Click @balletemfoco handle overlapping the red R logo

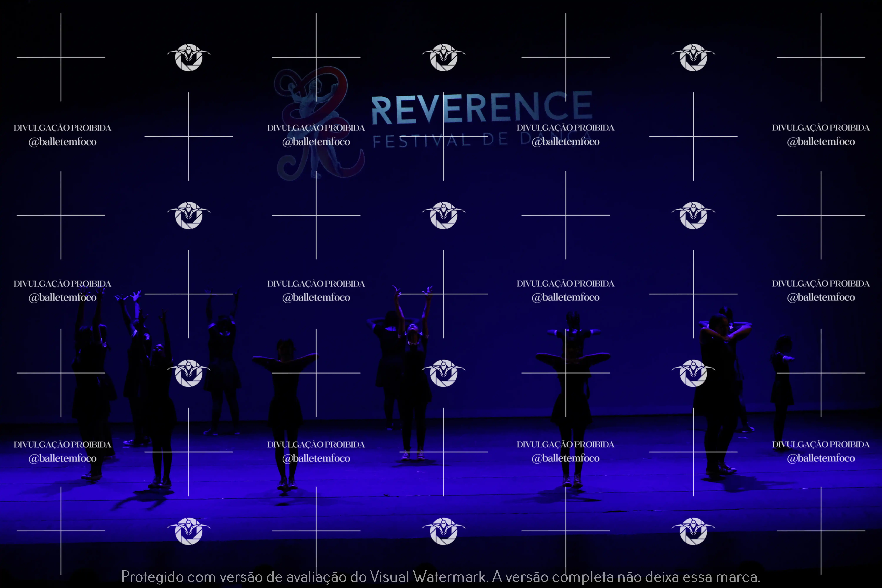pyautogui.click(x=316, y=142)
